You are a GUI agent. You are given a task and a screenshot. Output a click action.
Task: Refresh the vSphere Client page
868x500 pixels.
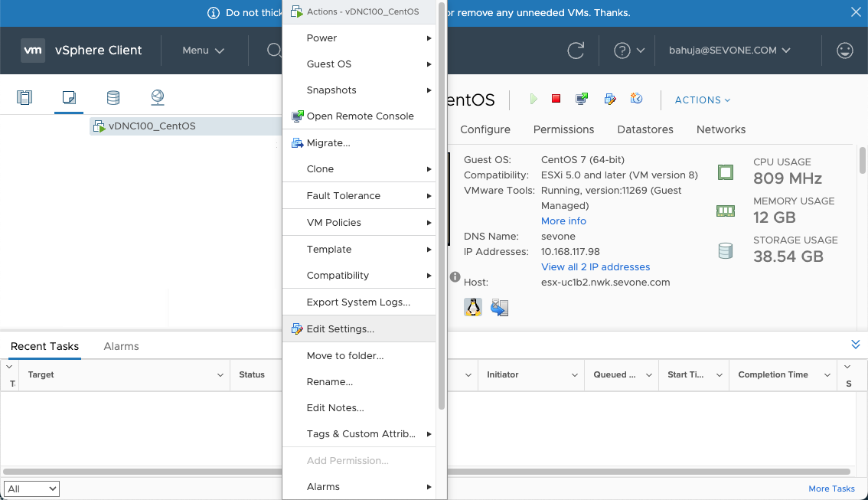576,51
